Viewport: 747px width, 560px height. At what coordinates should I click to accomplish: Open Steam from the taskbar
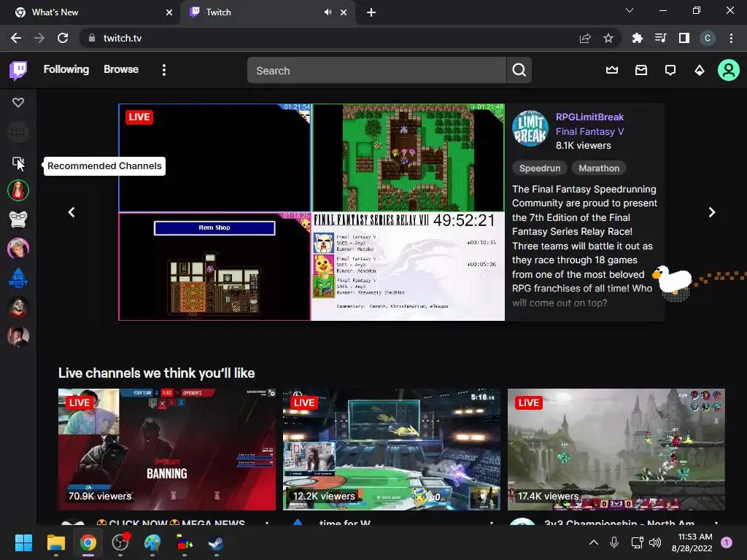tap(216, 542)
